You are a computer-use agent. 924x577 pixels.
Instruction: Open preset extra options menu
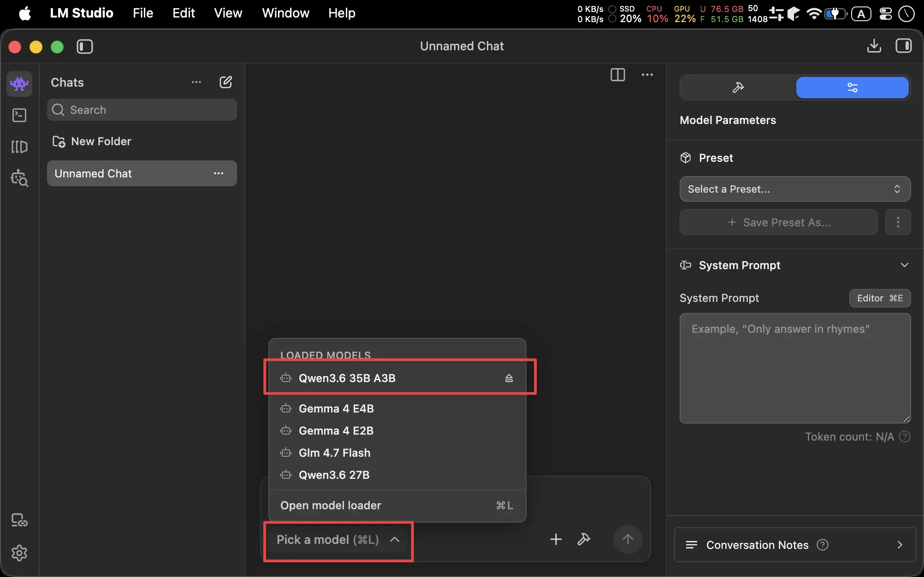point(898,222)
